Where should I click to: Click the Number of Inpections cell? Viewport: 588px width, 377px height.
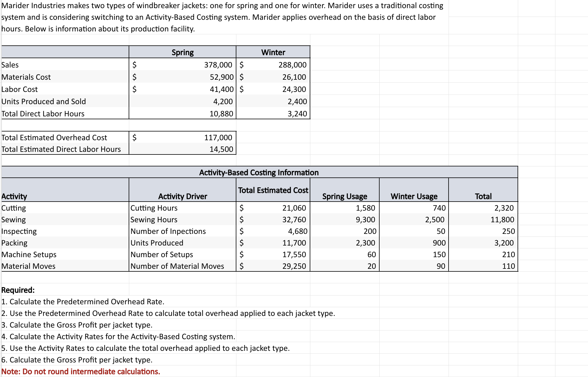(168, 231)
